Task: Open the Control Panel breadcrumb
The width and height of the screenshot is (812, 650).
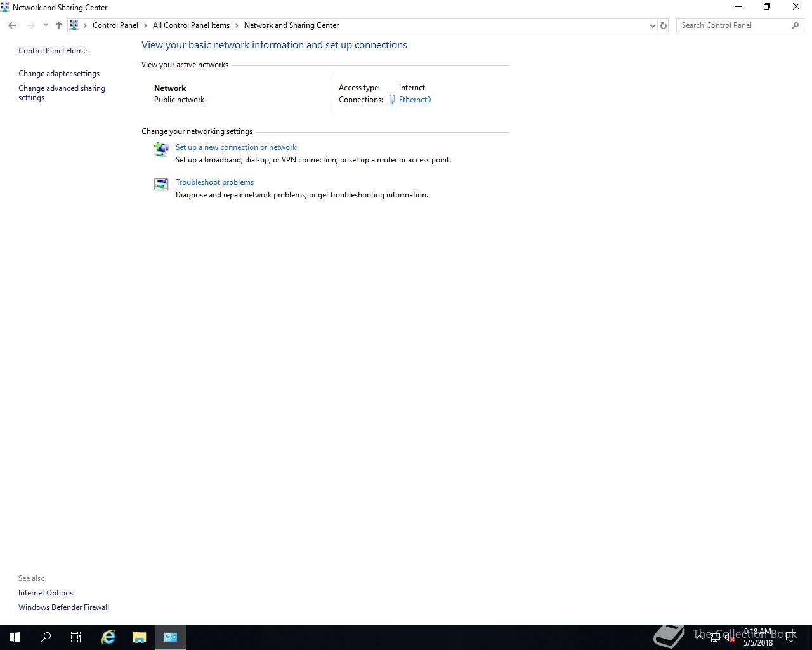Action: point(115,25)
